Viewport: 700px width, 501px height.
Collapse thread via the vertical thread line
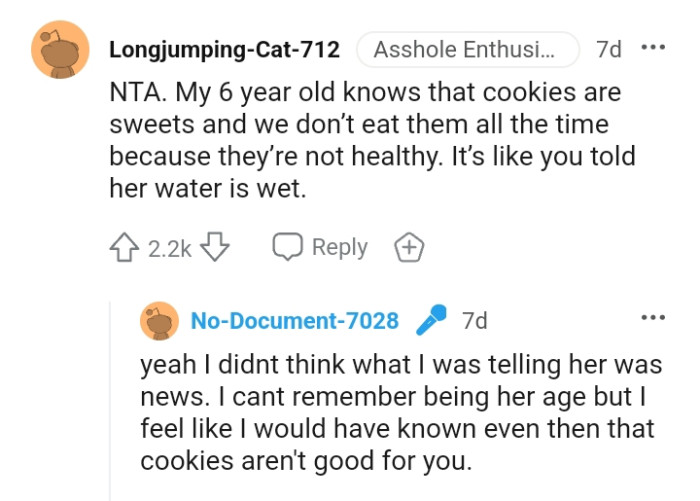110,401
